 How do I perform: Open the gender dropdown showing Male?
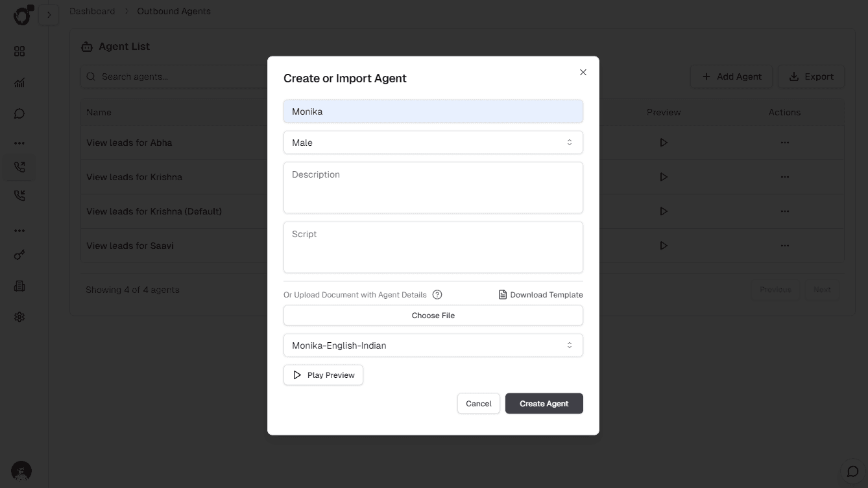click(x=433, y=142)
